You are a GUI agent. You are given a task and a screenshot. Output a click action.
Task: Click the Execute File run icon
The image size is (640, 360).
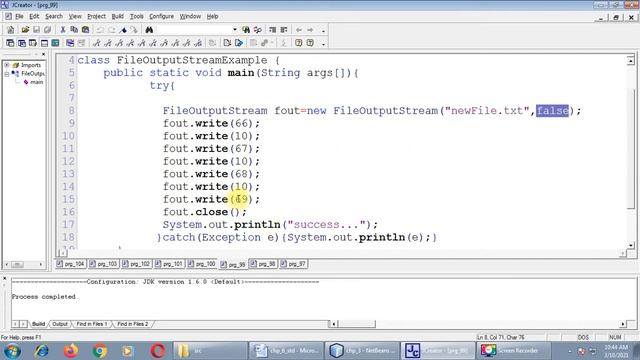coord(239,43)
